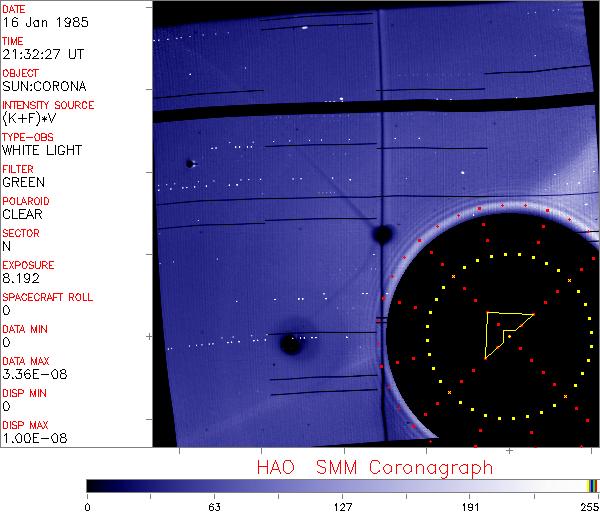600x512 pixels.
Task: Click the 191 tick label on color bar
Action: 470,507
